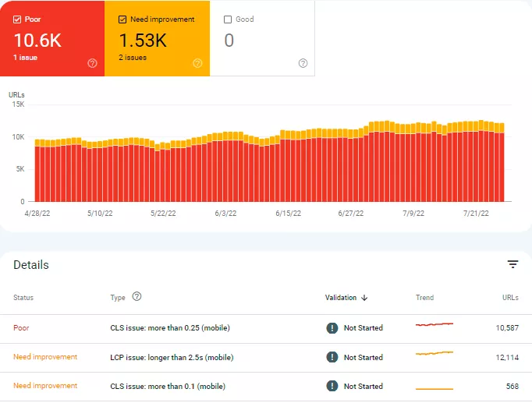Click the 6/3/22 axis date label

(225, 214)
